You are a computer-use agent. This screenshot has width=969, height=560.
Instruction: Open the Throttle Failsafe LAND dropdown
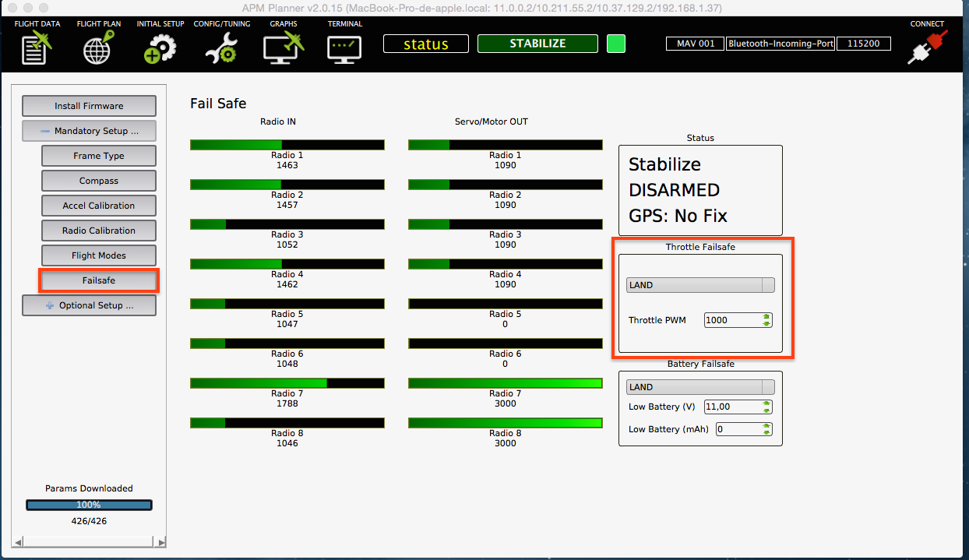click(700, 285)
